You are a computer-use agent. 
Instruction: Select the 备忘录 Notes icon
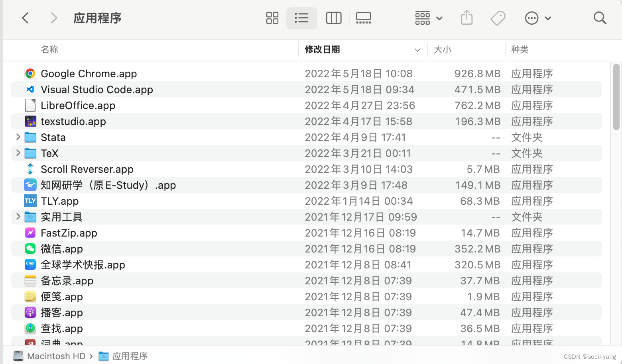tap(30, 281)
